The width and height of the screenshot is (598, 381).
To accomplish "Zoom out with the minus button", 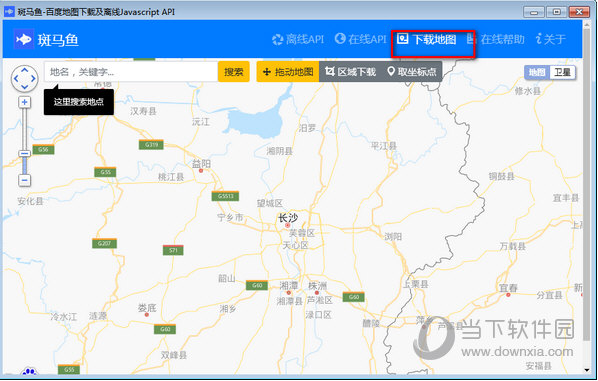I will 24,180.
